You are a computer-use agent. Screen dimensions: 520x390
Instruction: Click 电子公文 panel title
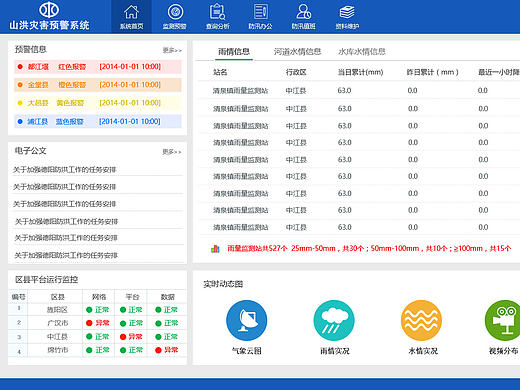click(x=30, y=151)
